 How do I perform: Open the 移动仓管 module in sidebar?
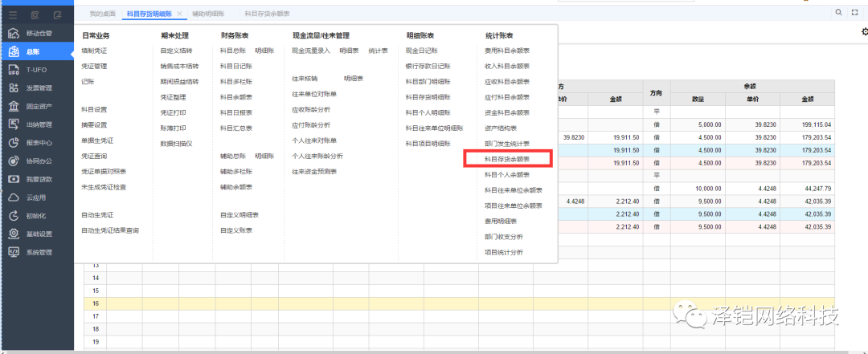click(37, 33)
